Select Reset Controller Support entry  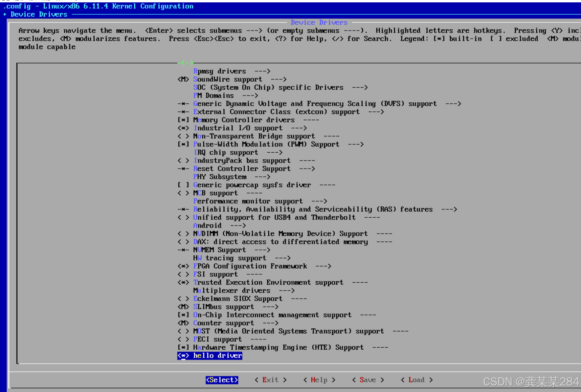click(242, 169)
